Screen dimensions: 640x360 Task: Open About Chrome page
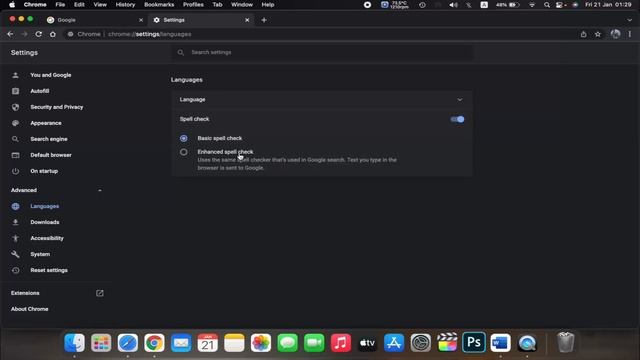coord(29,309)
